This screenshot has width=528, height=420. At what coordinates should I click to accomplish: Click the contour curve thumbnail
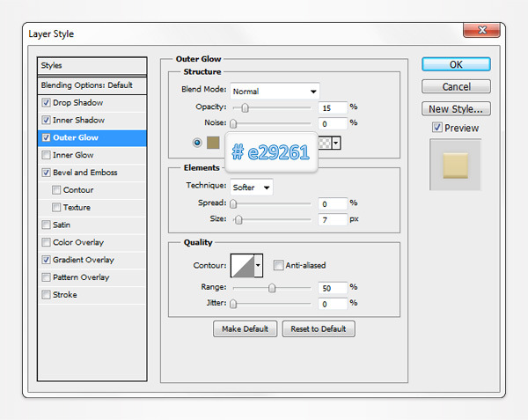click(x=241, y=265)
